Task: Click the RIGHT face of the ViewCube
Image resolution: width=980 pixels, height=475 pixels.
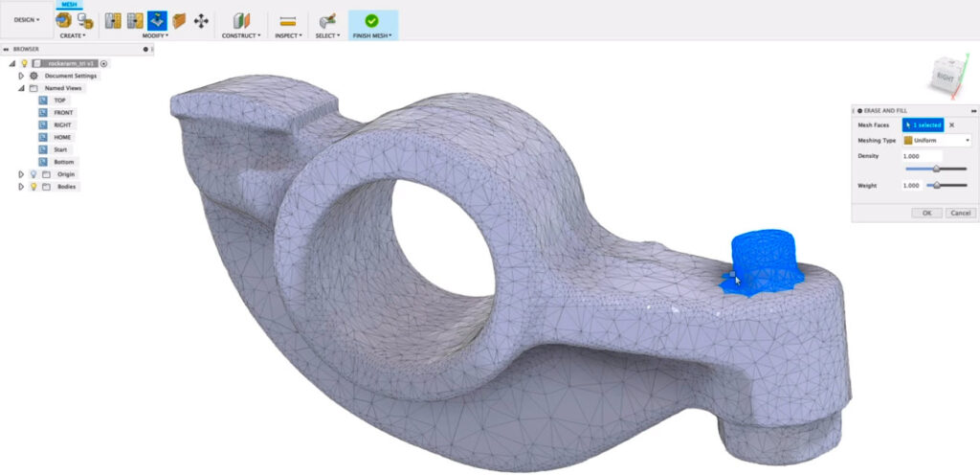Action: (944, 77)
